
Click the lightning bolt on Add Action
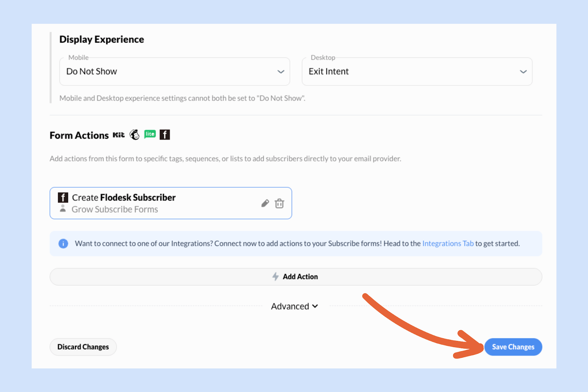[275, 277]
